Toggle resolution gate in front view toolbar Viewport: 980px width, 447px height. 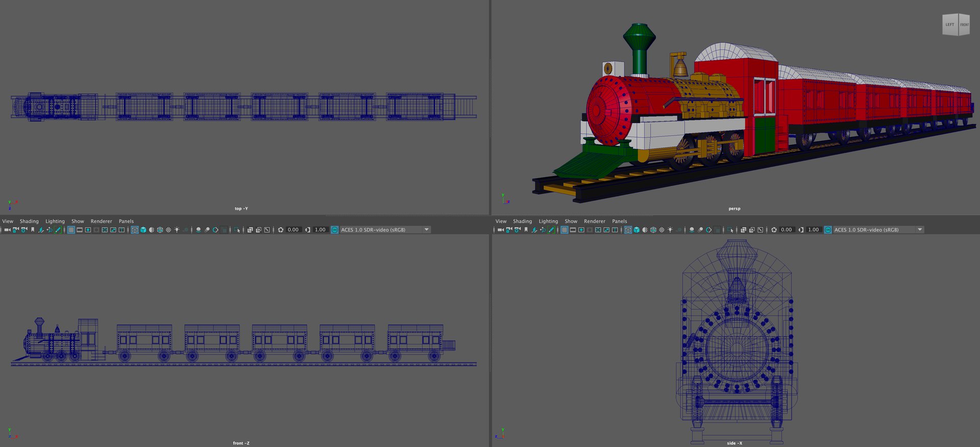[88, 230]
